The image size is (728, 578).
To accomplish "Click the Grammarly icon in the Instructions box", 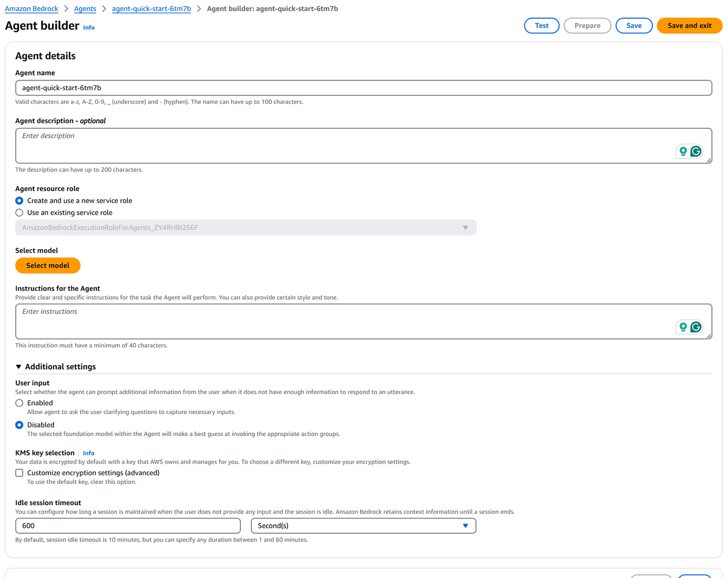I will 696,327.
